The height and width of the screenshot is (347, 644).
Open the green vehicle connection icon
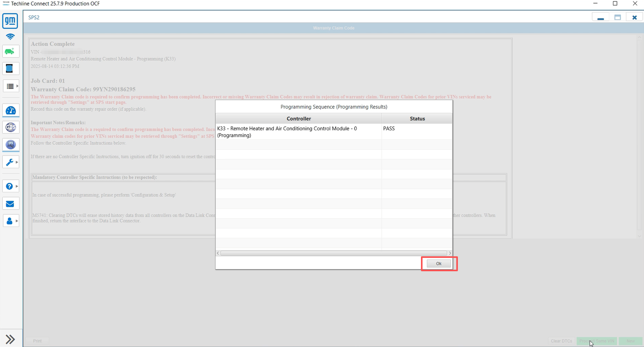pos(10,51)
